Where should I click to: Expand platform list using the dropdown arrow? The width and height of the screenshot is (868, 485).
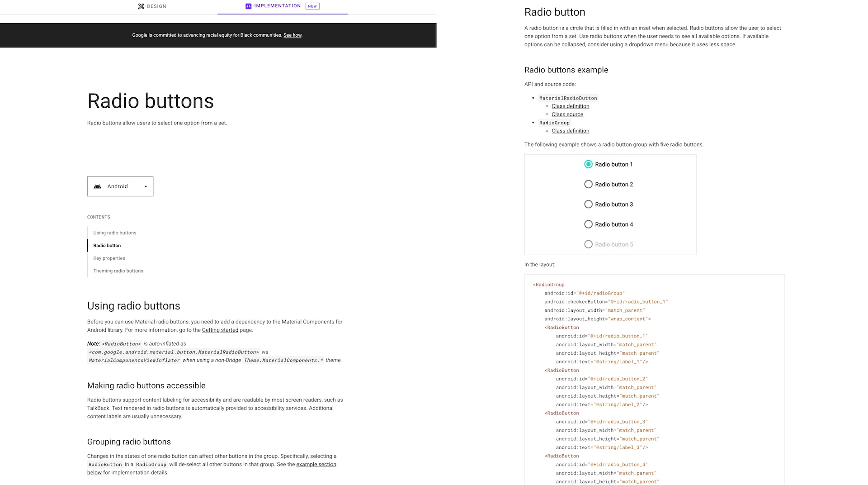(146, 187)
